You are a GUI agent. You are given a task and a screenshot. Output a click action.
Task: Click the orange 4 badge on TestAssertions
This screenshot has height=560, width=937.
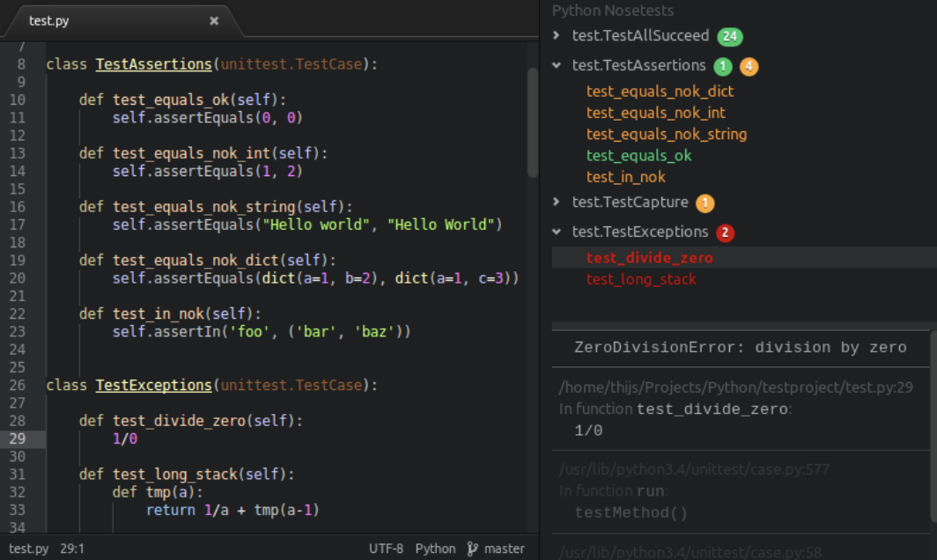(749, 66)
